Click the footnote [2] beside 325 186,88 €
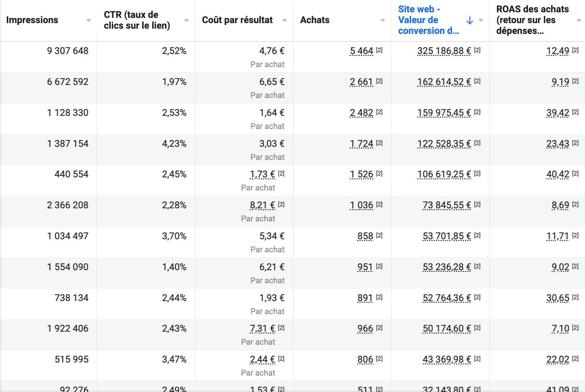The image size is (585, 392). (477, 50)
